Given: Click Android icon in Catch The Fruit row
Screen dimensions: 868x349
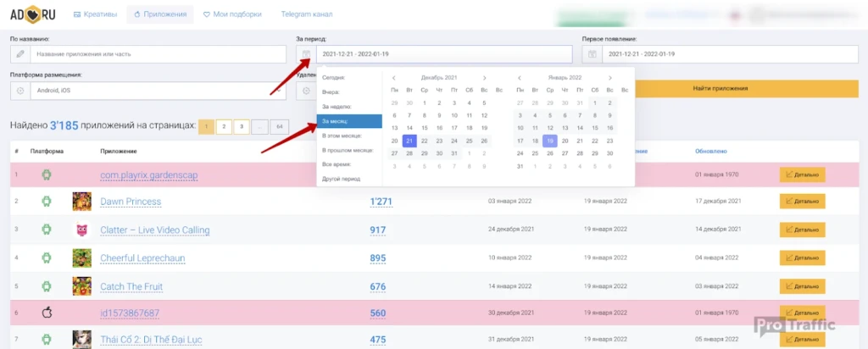Looking at the screenshot, I should [x=47, y=286].
